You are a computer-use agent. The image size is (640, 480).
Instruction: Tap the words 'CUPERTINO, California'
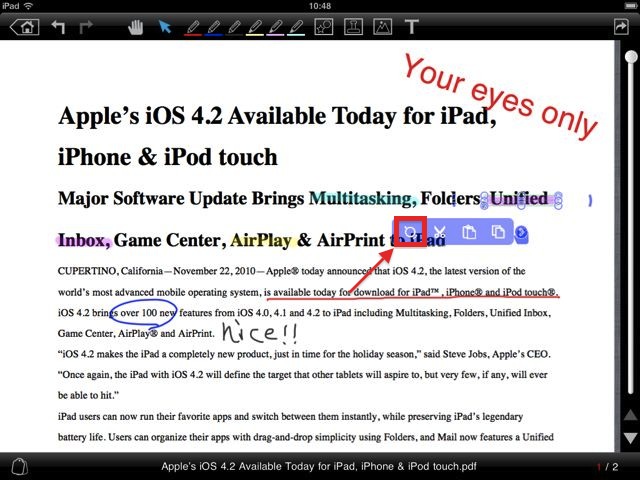(110, 271)
